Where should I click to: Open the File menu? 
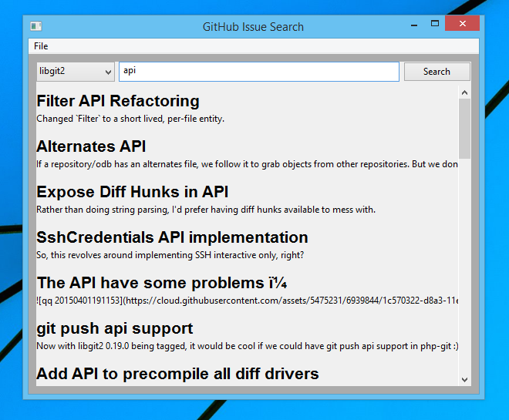41,46
